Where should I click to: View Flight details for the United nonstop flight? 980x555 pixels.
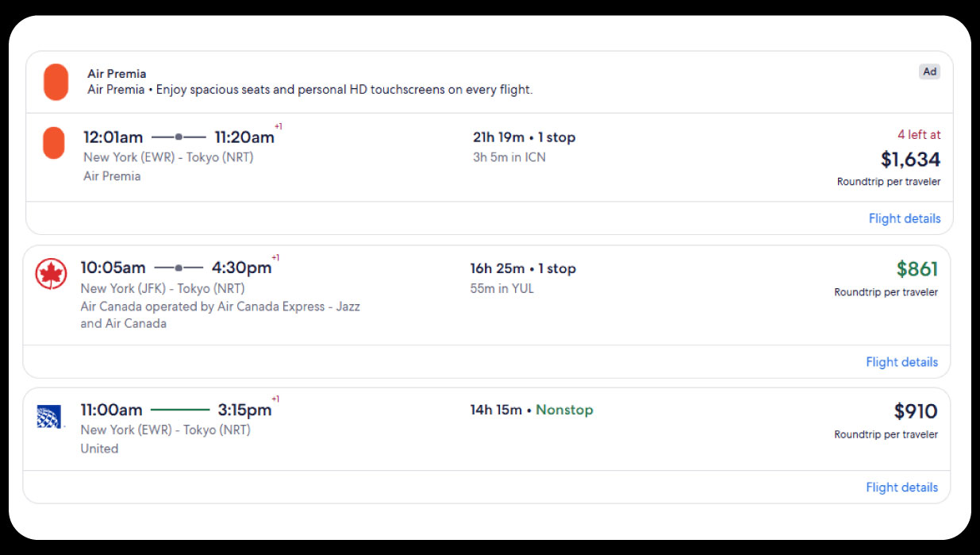[901, 488]
